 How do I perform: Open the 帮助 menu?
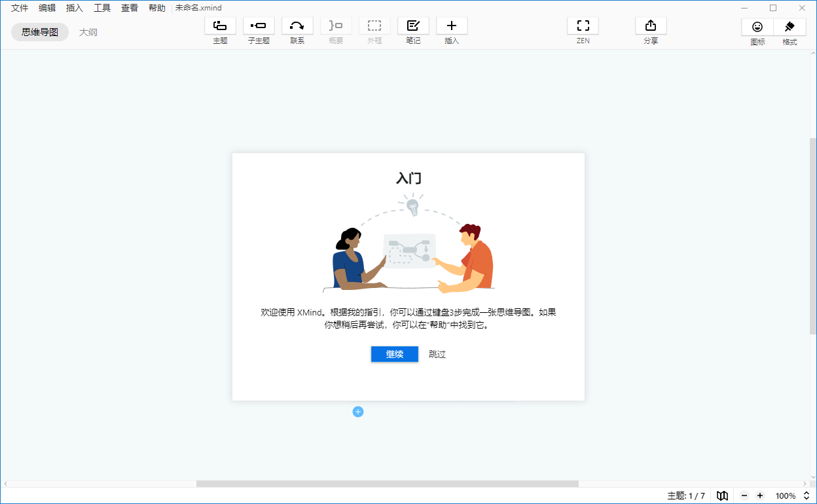pos(157,8)
